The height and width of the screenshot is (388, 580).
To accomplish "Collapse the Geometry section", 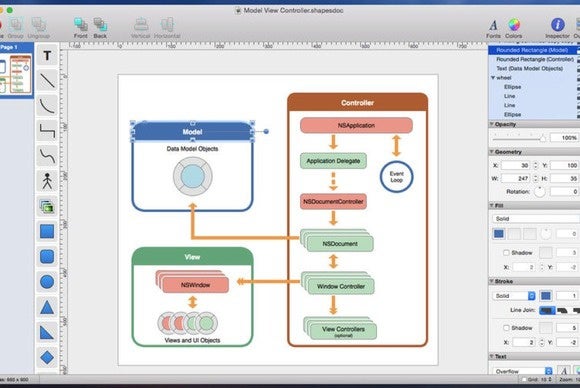I will click(x=492, y=152).
